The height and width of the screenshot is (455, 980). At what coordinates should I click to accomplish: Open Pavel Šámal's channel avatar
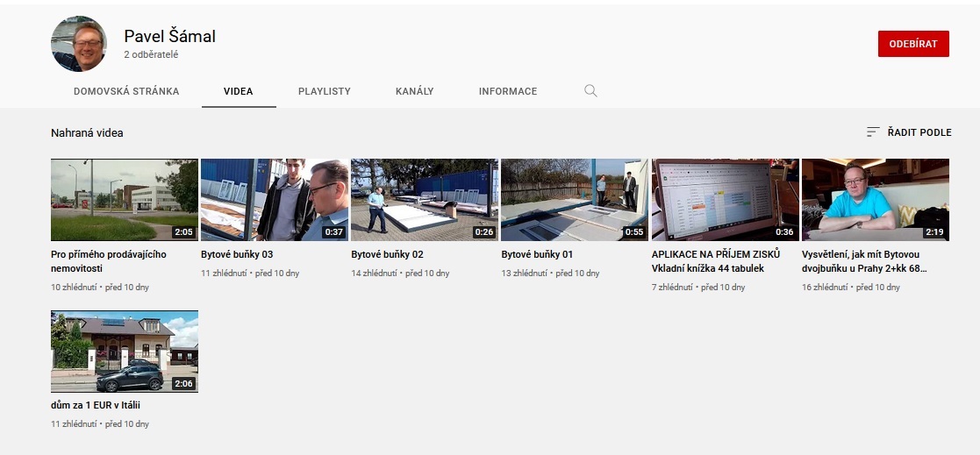coord(79,44)
